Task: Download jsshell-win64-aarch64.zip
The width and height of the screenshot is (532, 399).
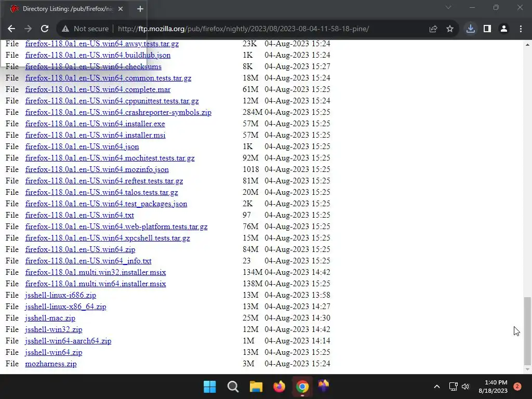Action: tap(68, 341)
